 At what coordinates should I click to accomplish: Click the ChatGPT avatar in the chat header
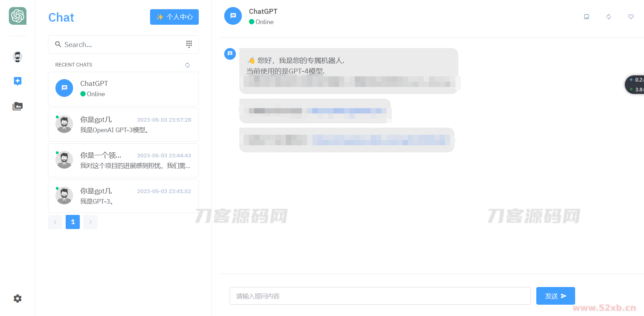click(233, 16)
